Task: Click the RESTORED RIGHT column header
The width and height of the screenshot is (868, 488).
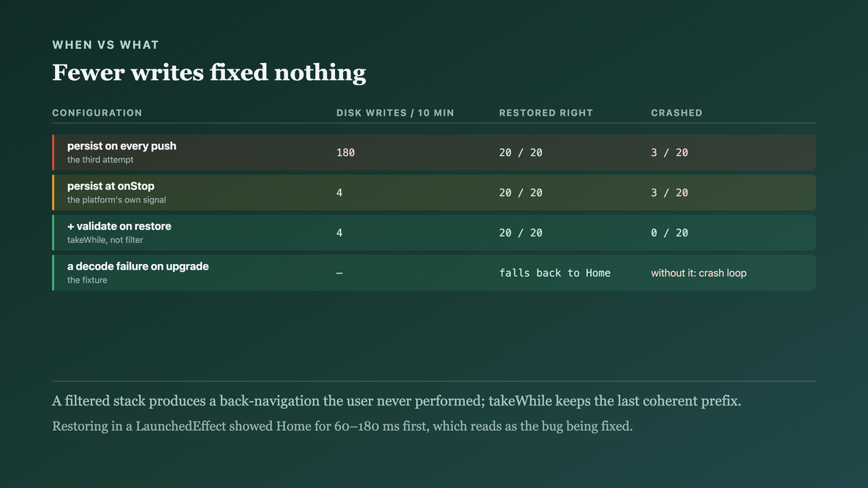Action: click(x=546, y=113)
